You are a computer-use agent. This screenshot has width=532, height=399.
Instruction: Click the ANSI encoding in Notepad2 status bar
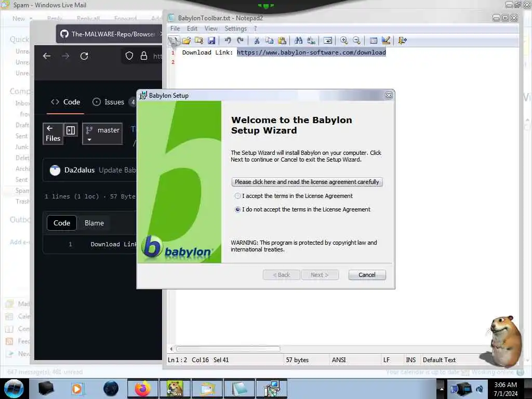click(x=339, y=360)
